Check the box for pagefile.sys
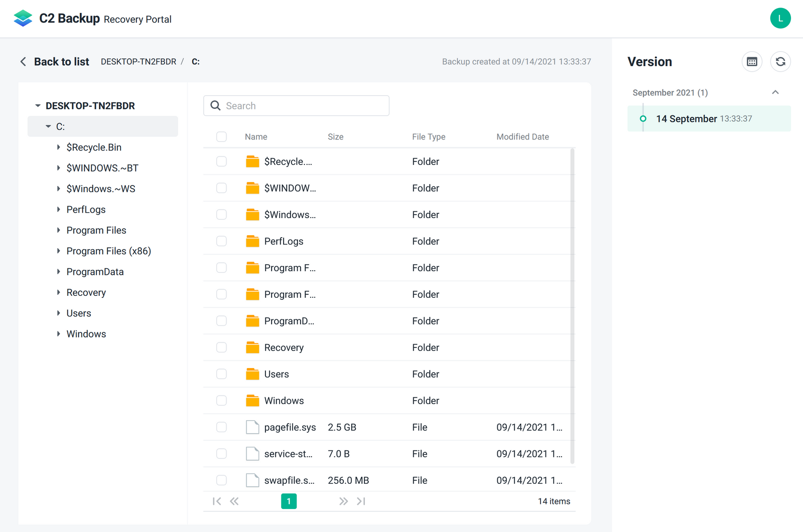The width and height of the screenshot is (803, 532). (221, 427)
